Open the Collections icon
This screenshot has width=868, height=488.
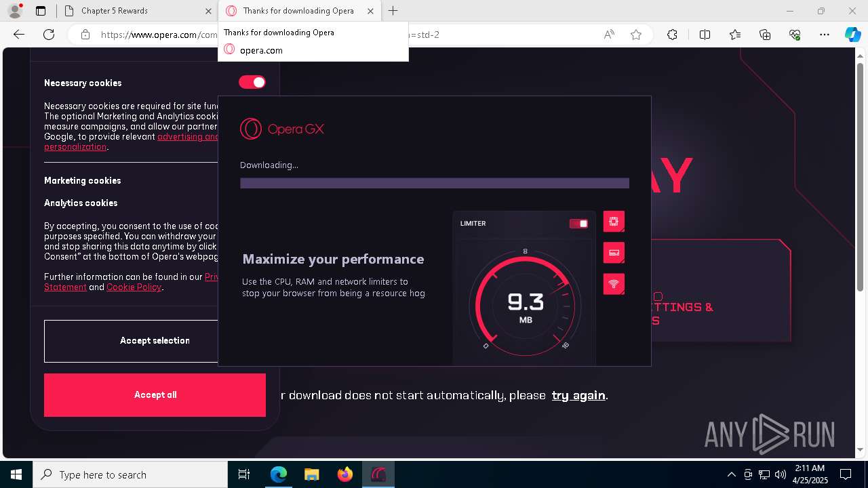[765, 35]
